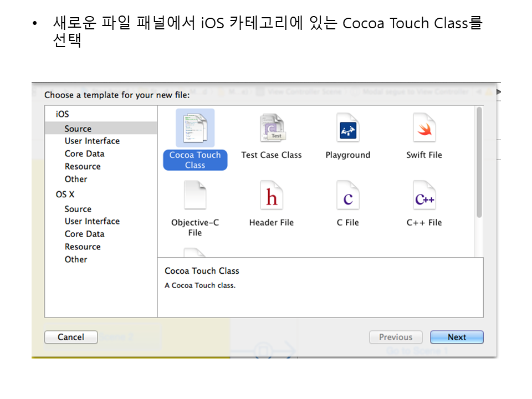Select the Playground template icon

pos(348,129)
